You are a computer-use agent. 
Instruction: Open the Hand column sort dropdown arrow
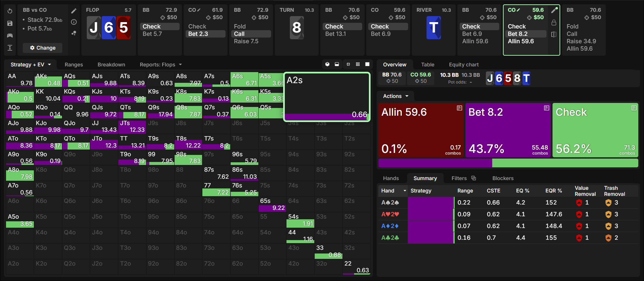coord(405,191)
